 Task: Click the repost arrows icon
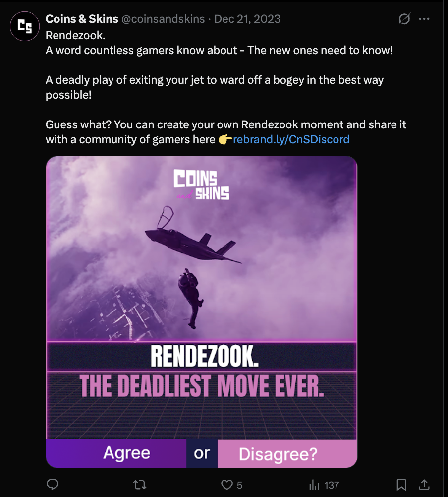[139, 485]
